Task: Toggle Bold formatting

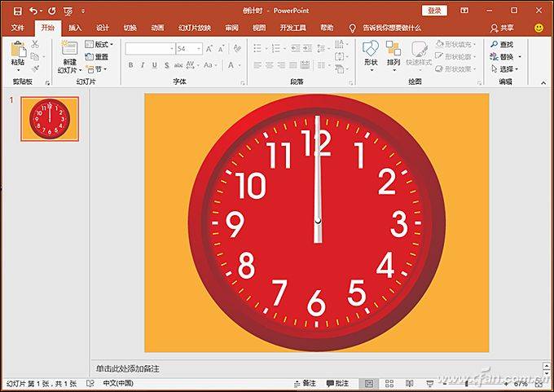Action: click(x=130, y=65)
